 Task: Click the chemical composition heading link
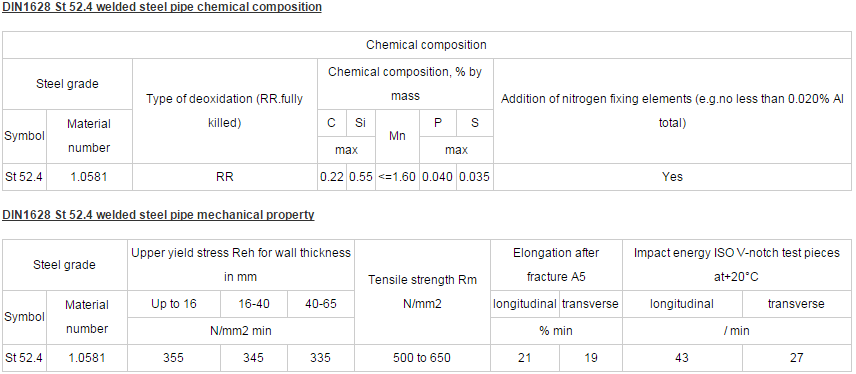(x=162, y=7)
